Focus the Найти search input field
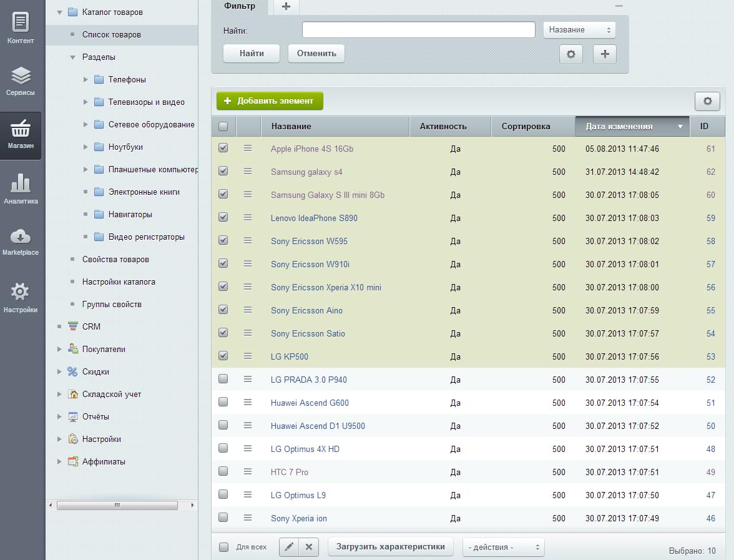 coord(418,30)
